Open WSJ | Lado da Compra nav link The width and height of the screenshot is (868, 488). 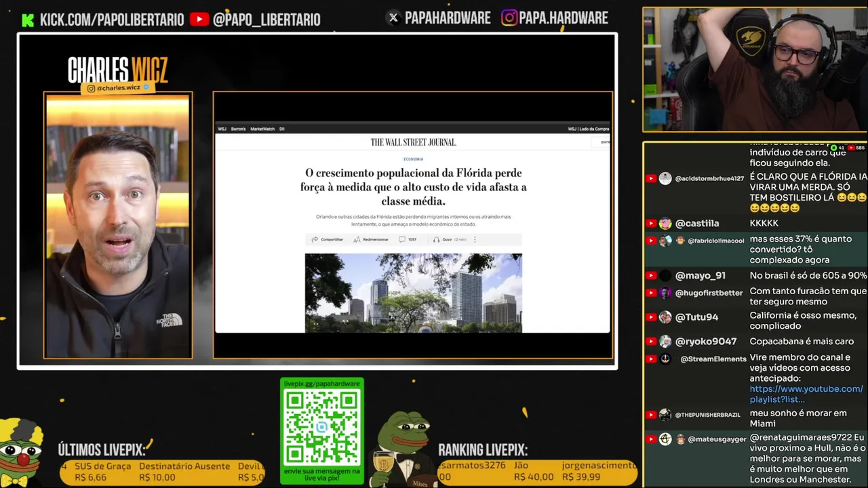[589, 129]
